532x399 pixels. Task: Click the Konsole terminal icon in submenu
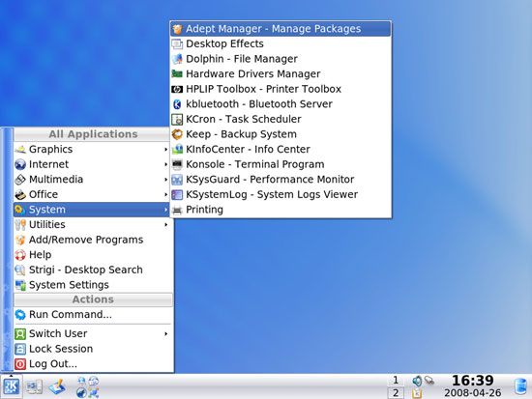click(x=177, y=164)
